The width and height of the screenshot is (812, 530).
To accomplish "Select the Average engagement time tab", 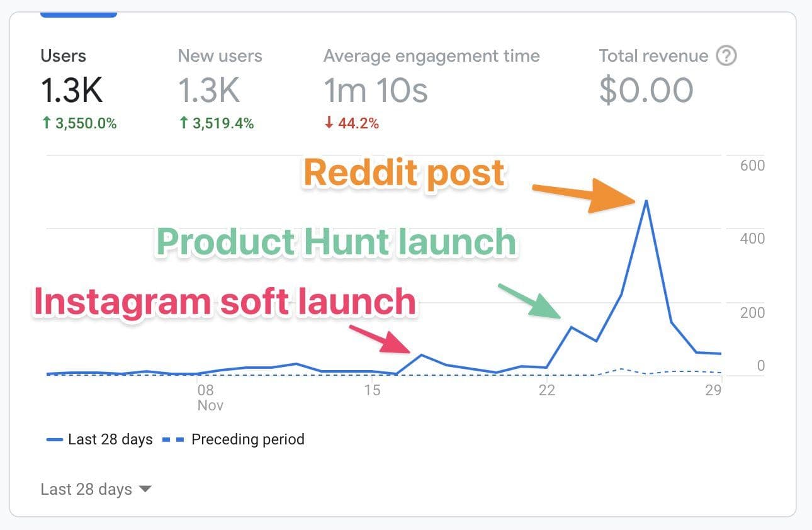I will tap(432, 88).
